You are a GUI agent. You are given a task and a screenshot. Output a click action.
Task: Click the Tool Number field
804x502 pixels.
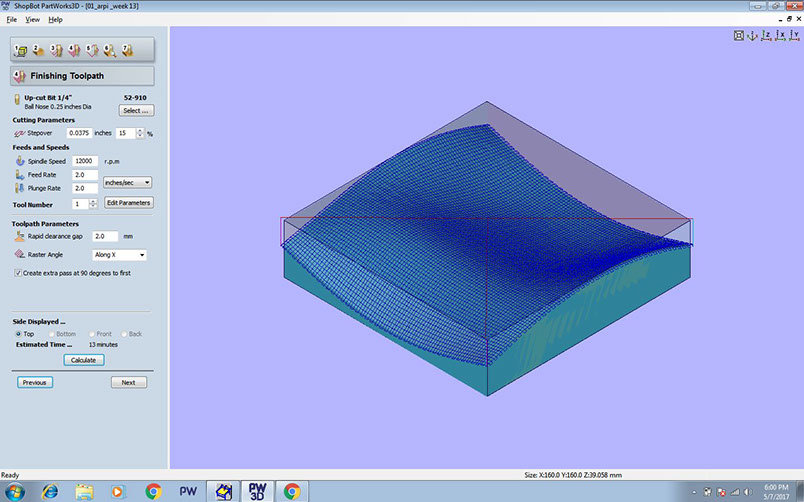(81, 204)
